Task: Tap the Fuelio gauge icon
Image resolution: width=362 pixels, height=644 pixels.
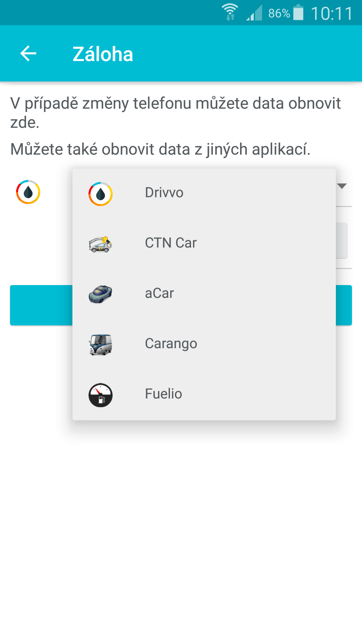Action: coord(101,395)
